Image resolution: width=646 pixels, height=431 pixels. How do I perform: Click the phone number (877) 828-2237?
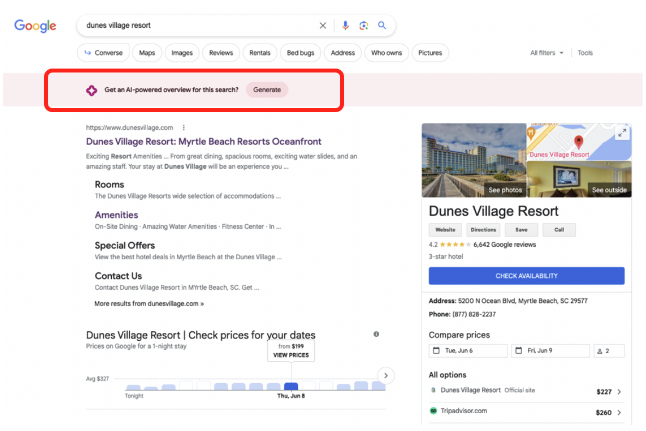[x=474, y=314]
